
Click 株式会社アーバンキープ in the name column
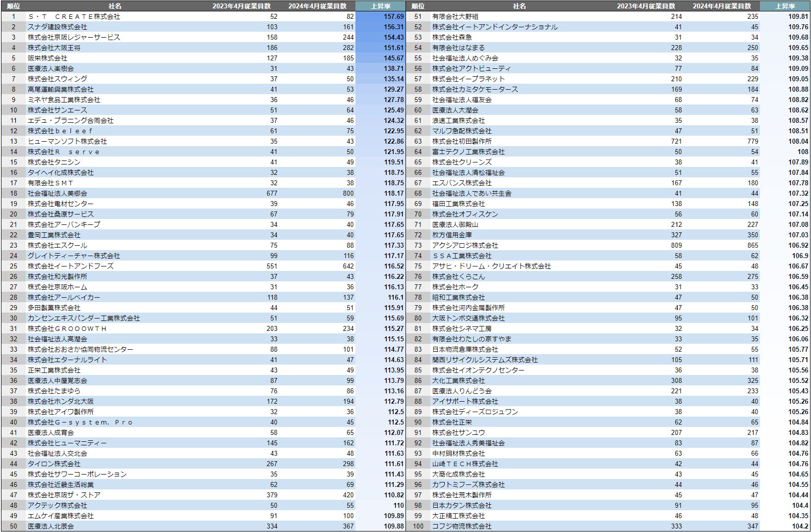(x=64, y=224)
